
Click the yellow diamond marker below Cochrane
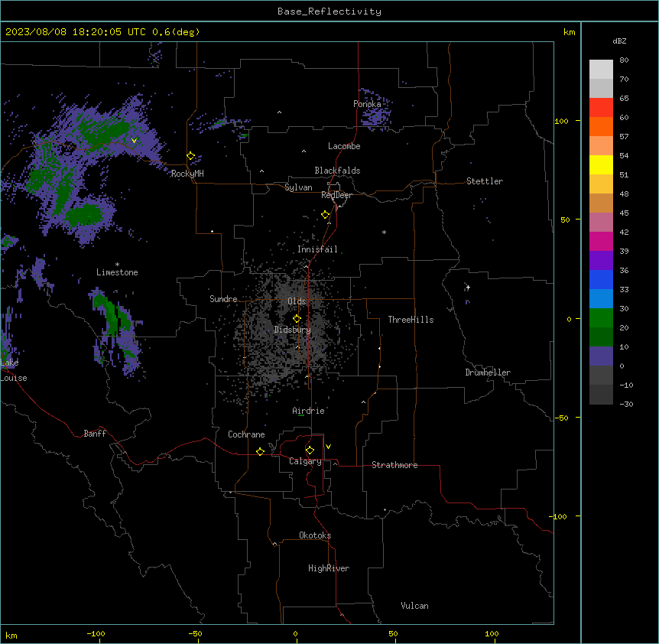[260, 451]
